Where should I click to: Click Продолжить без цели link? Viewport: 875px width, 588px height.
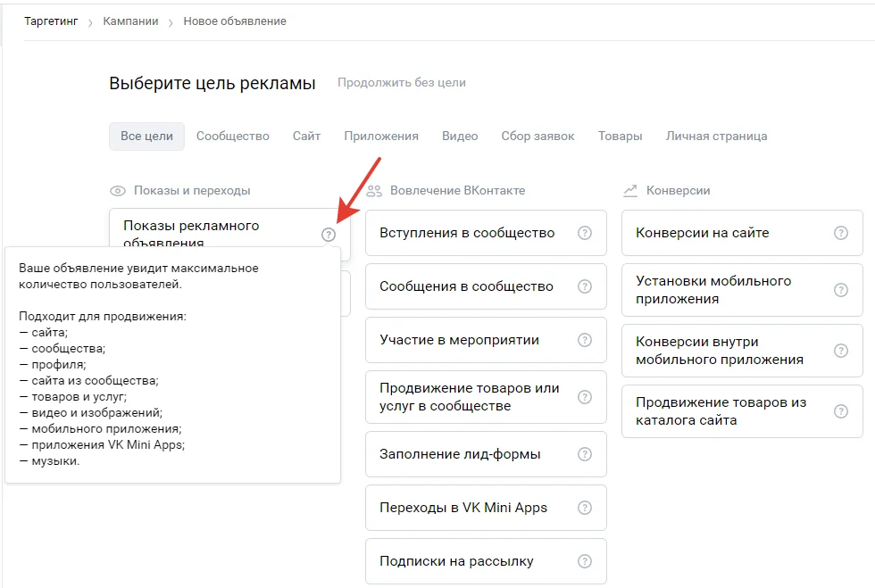[401, 83]
